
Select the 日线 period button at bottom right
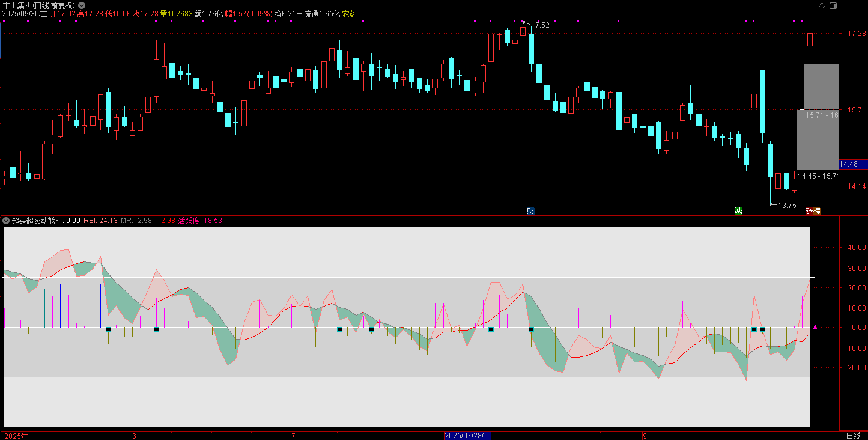pos(853,436)
